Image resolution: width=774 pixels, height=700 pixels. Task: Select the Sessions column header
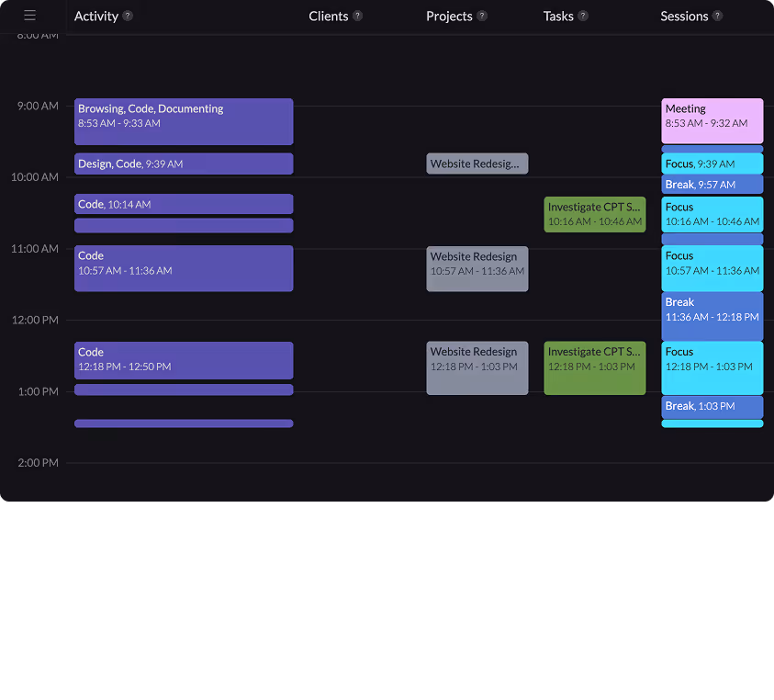(x=684, y=17)
